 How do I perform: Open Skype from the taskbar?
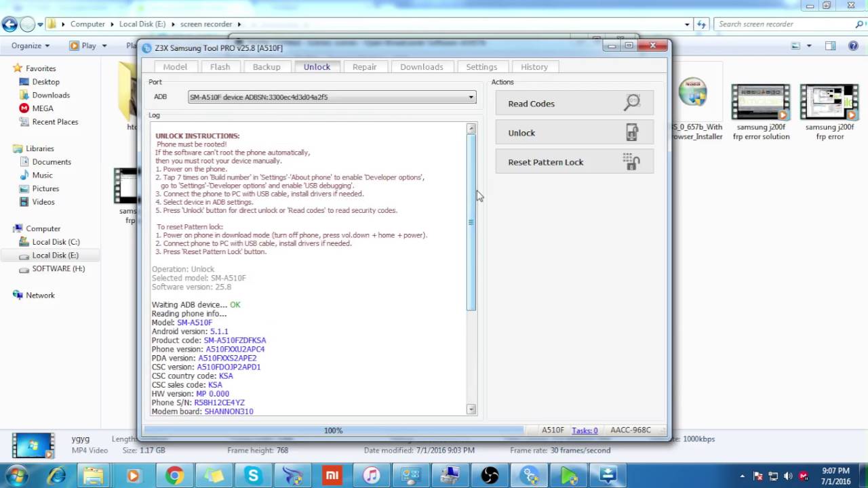[254, 476]
